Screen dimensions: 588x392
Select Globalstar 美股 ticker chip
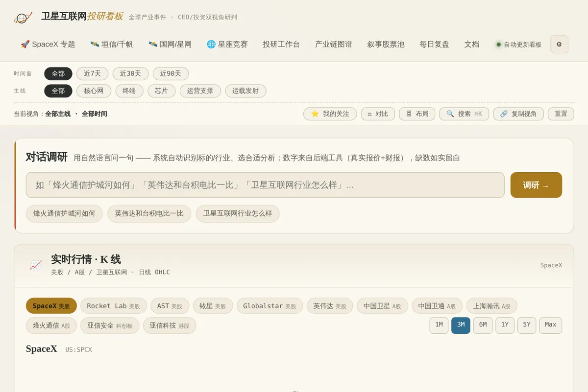click(269, 306)
